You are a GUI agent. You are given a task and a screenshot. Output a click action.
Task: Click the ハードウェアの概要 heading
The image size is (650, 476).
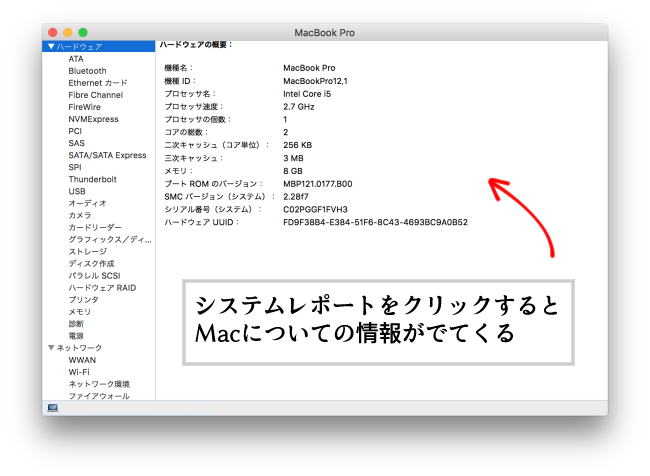coord(196,44)
